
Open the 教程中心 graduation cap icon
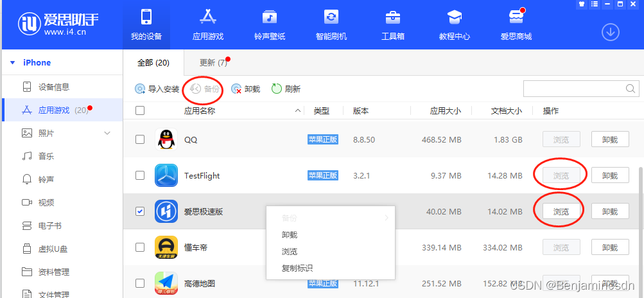(454, 17)
